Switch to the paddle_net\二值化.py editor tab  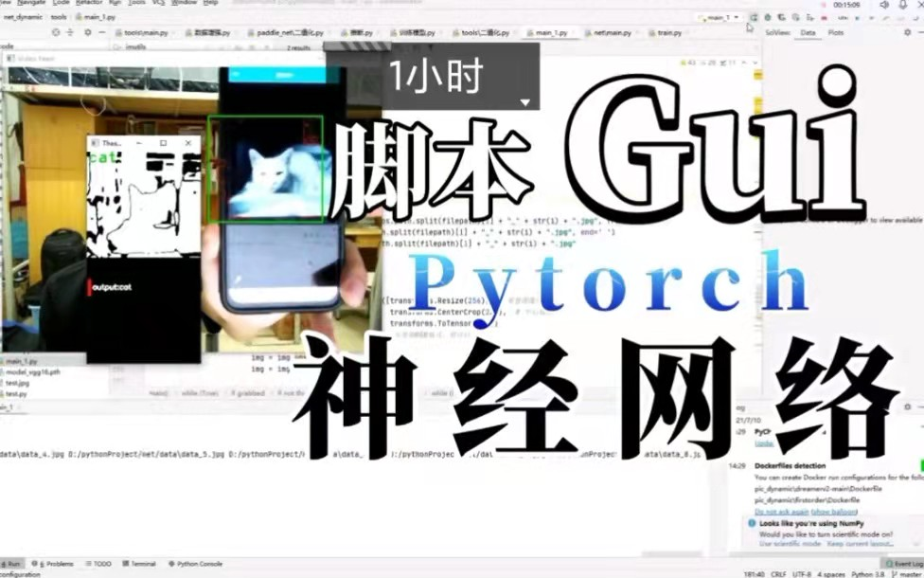click(286, 33)
